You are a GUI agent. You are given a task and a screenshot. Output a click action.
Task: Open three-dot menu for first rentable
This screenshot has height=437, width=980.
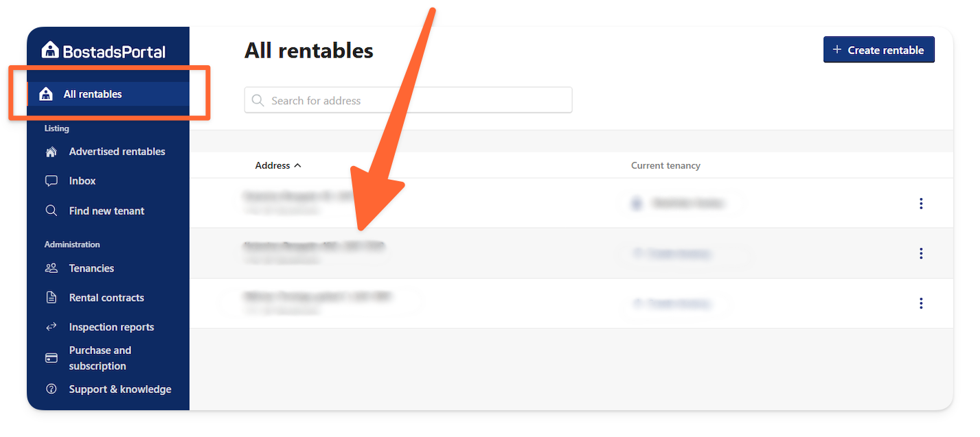(921, 203)
